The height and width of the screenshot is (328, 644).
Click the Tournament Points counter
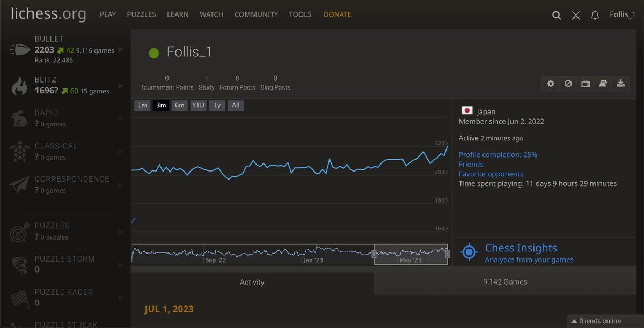pos(167,83)
